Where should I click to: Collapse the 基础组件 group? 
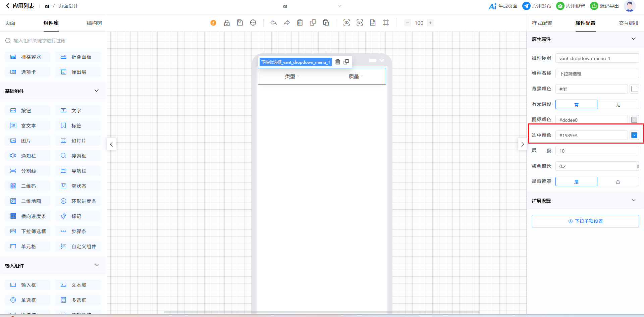[97, 91]
